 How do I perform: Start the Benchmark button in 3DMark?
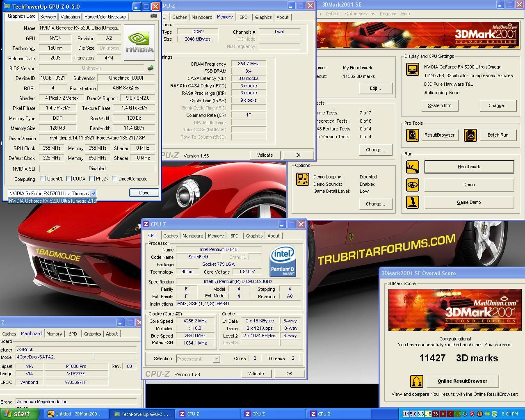(x=469, y=167)
